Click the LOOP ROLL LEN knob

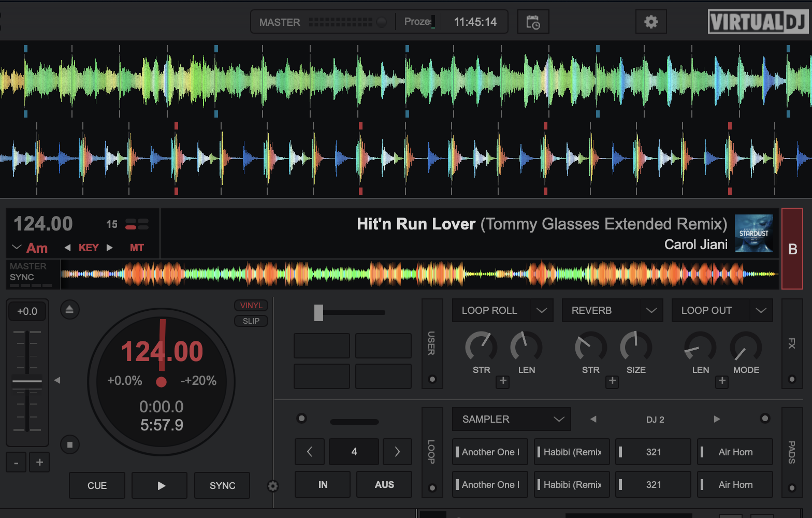pyautogui.click(x=526, y=347)
